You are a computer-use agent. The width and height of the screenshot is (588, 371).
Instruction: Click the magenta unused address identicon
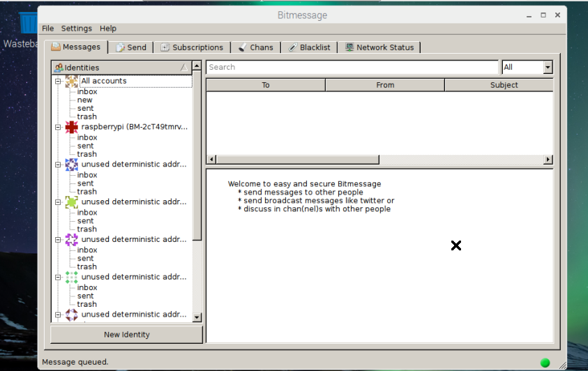point(72,239)
